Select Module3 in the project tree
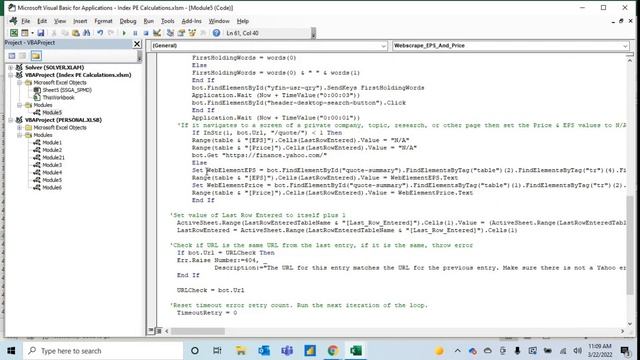 click(52, 165)
